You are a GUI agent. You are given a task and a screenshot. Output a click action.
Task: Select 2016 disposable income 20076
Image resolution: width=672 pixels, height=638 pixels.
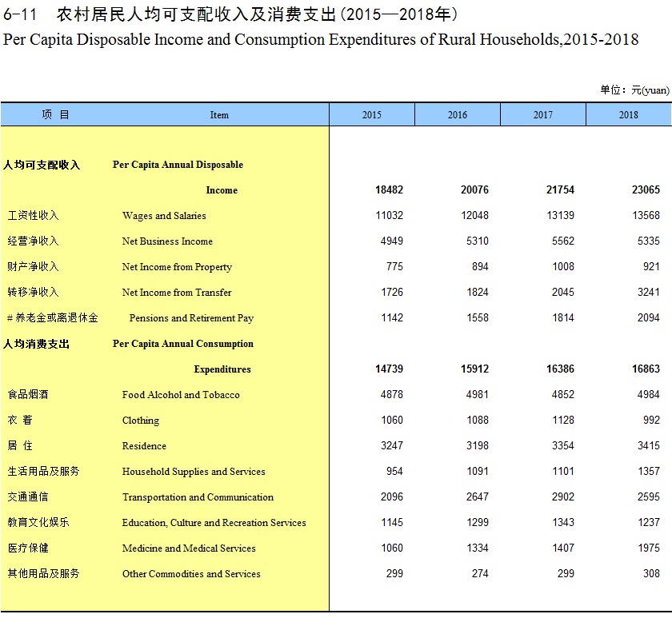[474, 189]
